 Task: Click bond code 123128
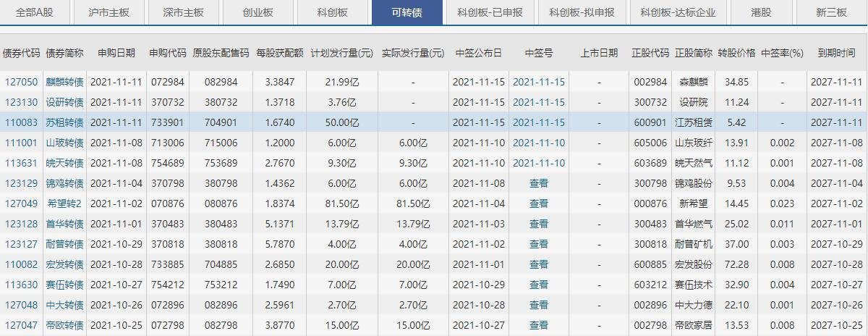coord(22,224)
